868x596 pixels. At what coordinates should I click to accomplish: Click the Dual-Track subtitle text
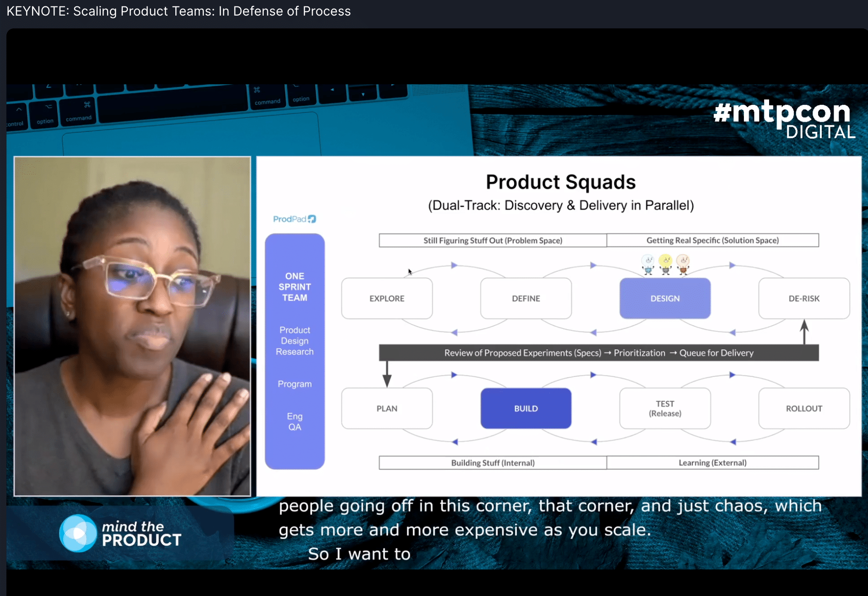(x=561, y=206)
